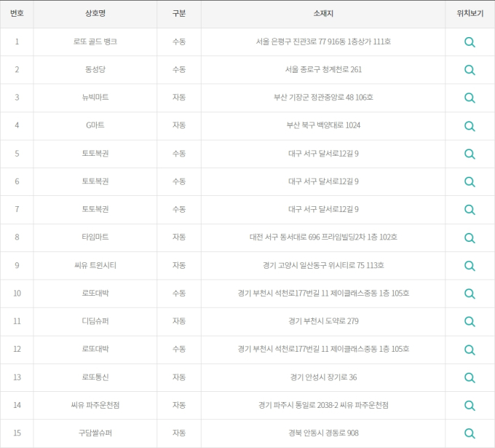
Task: Open location search for 디딤슈퍼
Action: [x=470, y=321]
